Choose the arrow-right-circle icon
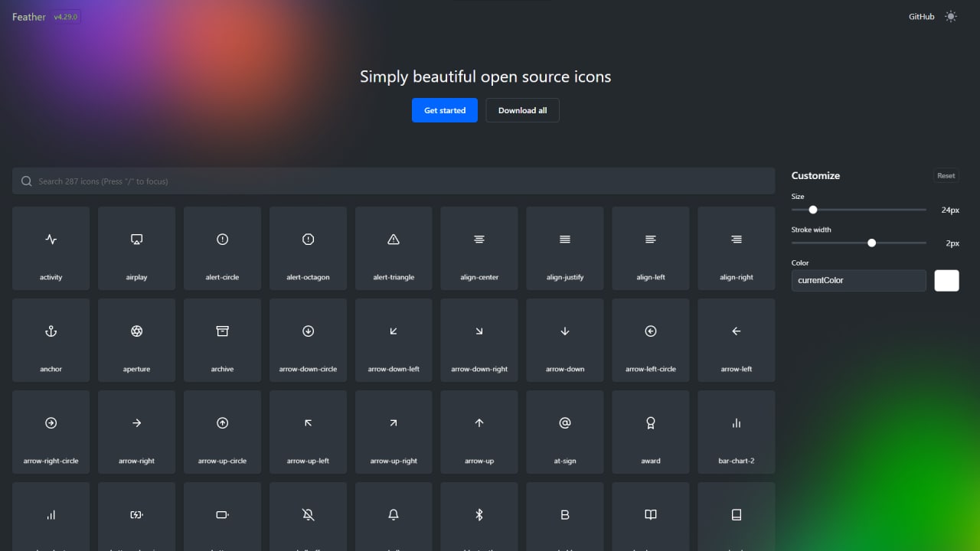Screen dimensions: 980x551 pos(51,432)
